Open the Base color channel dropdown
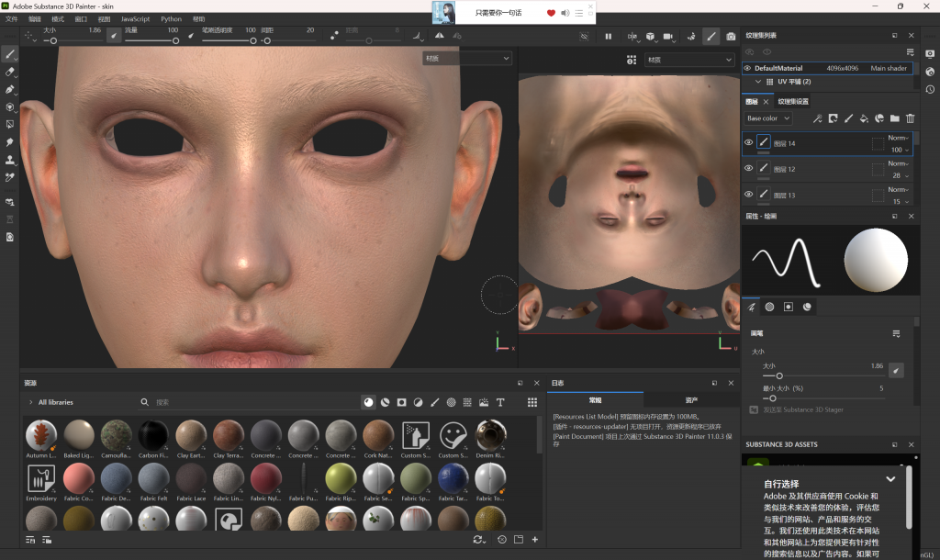Viewport: 940px width, 560px height. pyautogui.click(x=768, y=118)
